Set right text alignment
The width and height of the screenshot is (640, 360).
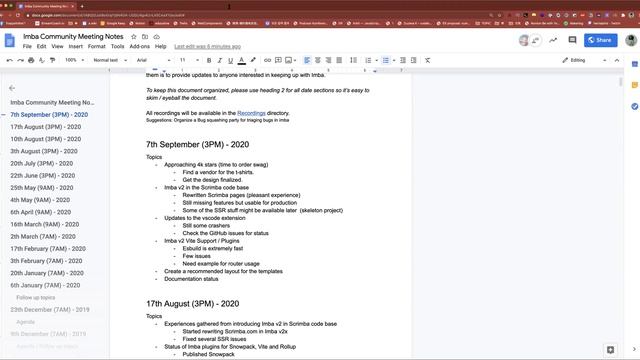(x=329, y=60)
